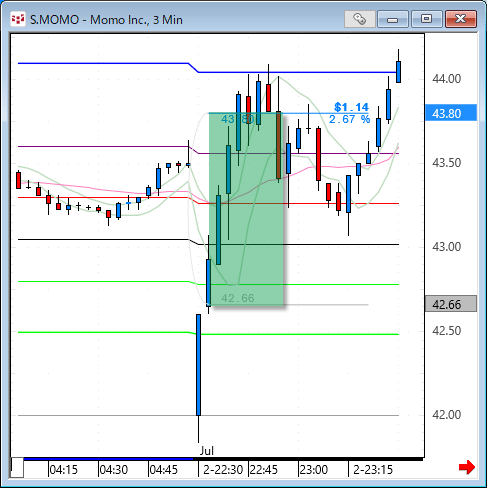
Task: Click the S.MOMO - Momo Inc., 3 Min title
Action: tap(106, 20)
